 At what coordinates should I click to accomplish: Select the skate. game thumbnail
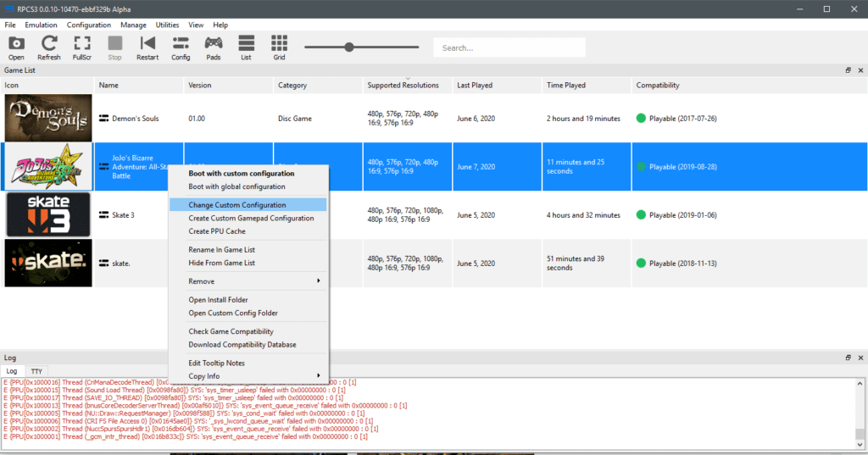click(x=48, y=263)
